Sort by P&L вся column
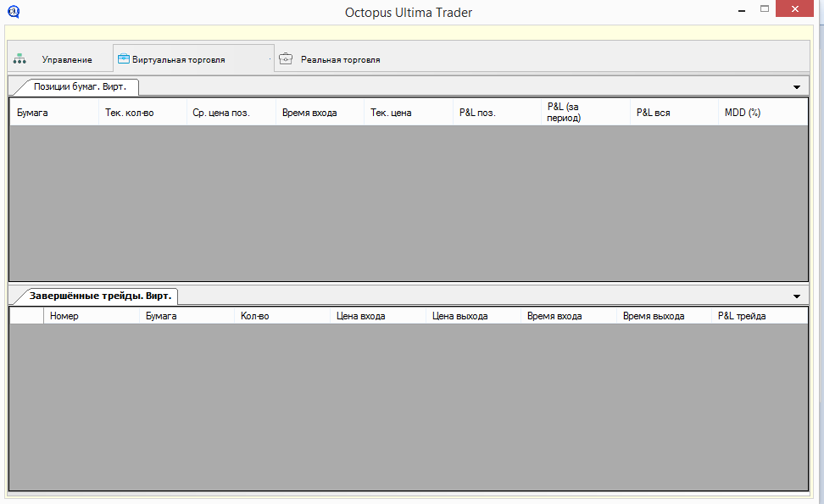Image resolution: width=824 pixels, height=504 pixels. tap(674, 113)
